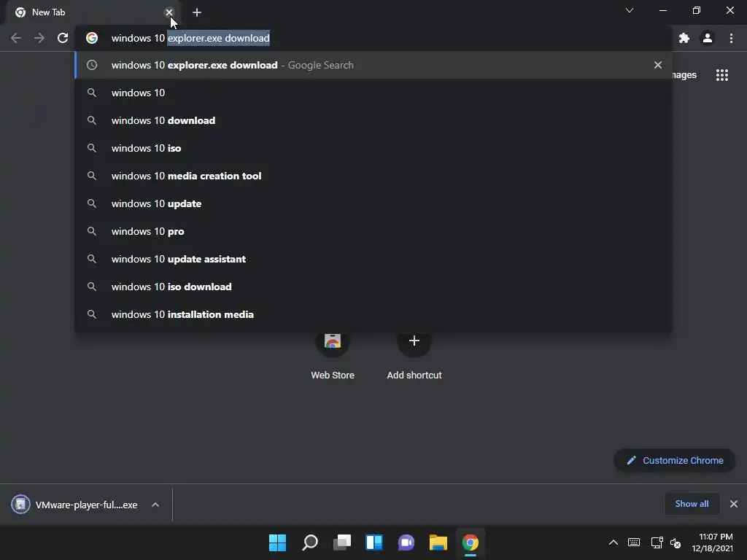
Task: Open Widgets on taskbar
Action: click(x=374, y=542)
